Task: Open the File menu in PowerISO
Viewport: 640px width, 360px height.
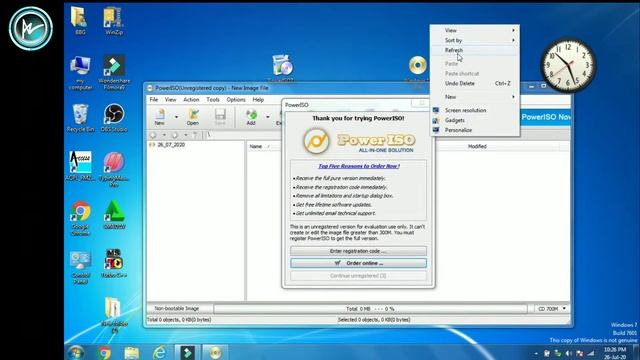Action: coord(153,100)
